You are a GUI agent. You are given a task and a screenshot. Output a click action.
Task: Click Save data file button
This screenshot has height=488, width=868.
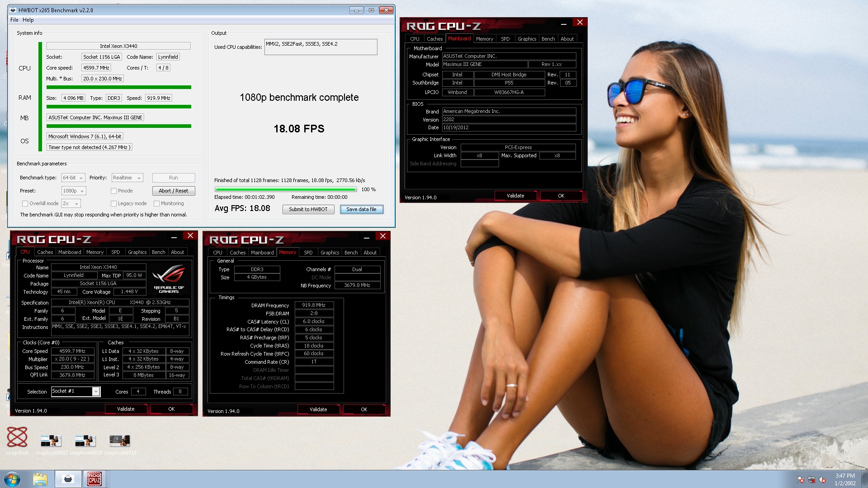coord(361,209)
